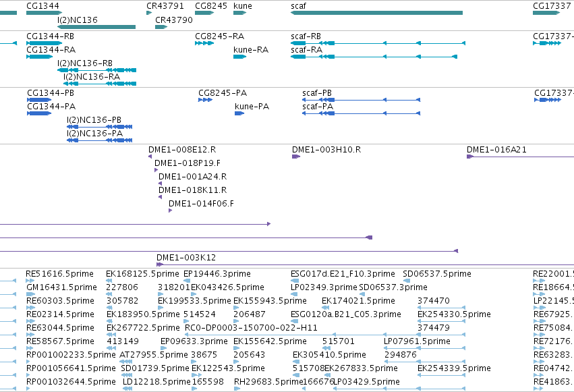This screenshot has height=392, width=574.
Task: Select EST RE60303.5prime
Action: click(30, 308)
